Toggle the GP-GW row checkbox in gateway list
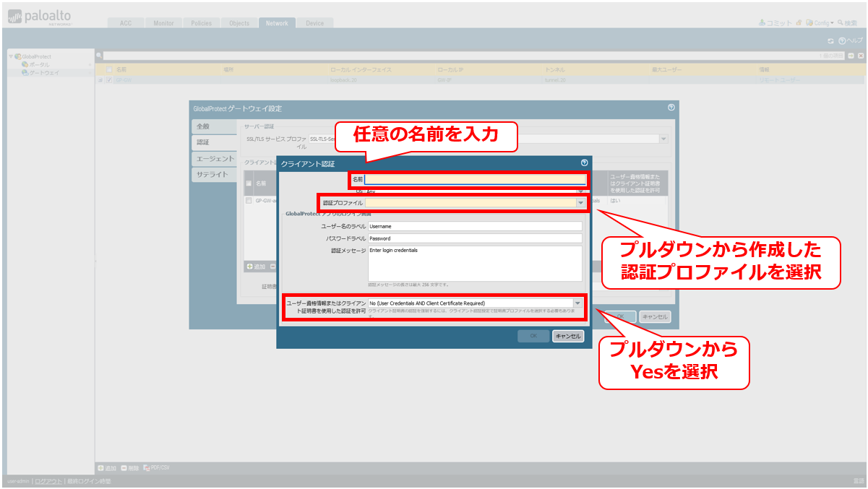The height and width of the screenshot is (489, 868). [x=109, y=80]
